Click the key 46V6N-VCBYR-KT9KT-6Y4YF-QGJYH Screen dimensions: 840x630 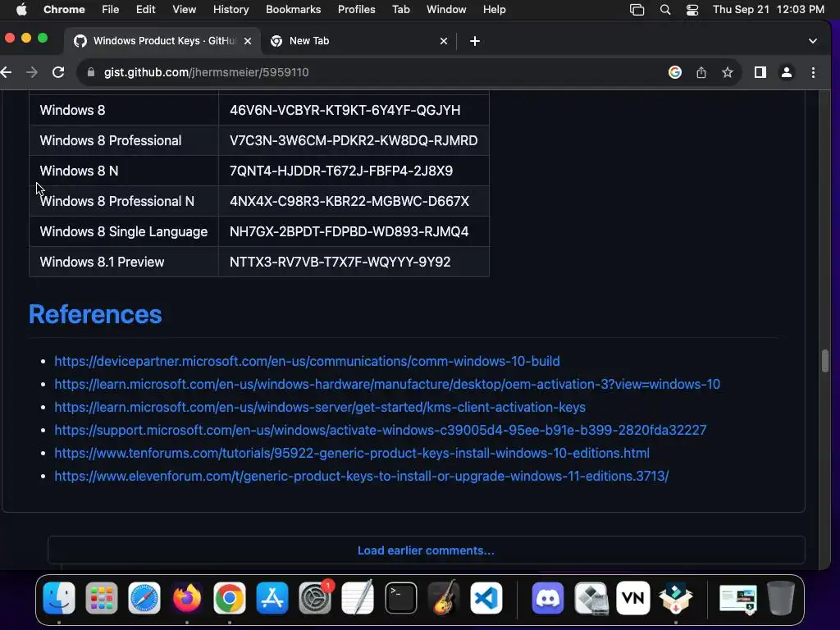coord(345,110)
